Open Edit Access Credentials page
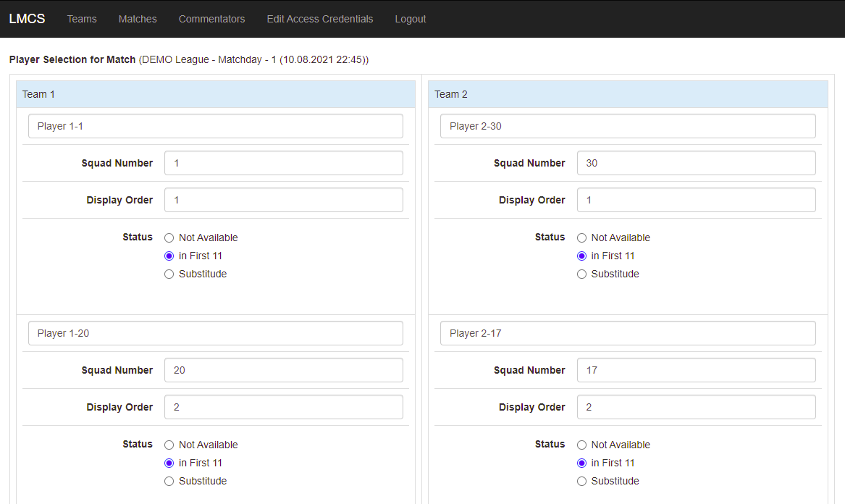This screenshot has height=504, width=845. pos(320,19)
